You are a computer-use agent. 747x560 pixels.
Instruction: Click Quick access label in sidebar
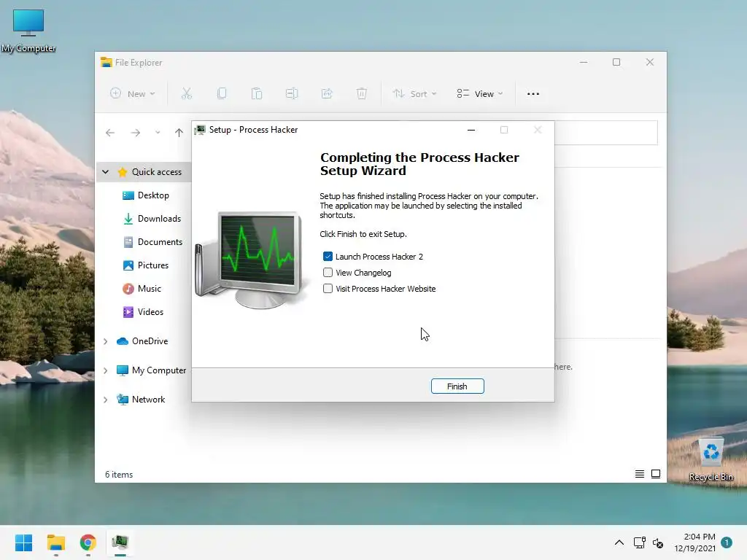coord(157,172)
